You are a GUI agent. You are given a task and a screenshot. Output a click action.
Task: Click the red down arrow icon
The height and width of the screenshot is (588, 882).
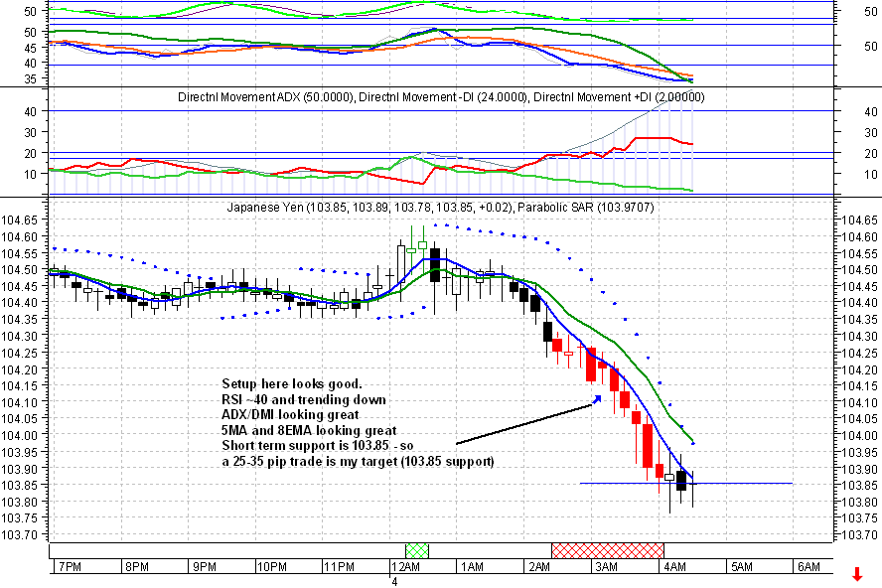[x=857, y=574]
